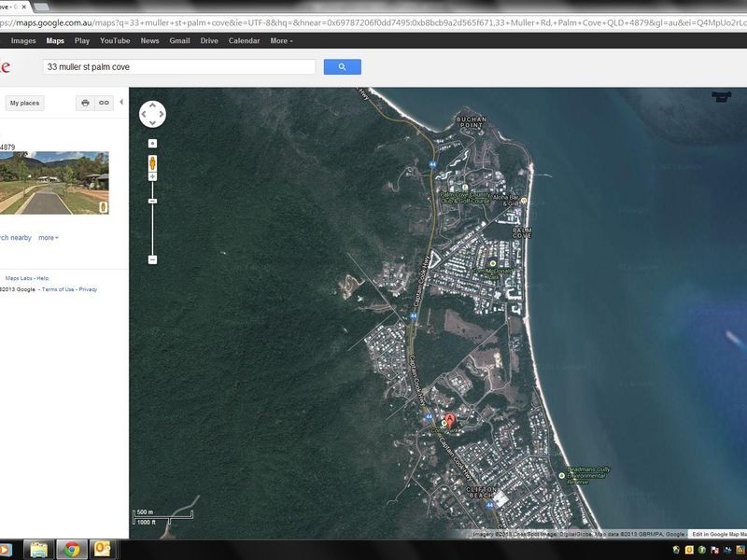This screenshot has width=747, height=560.
Task: Open the Help link
Action: (x=43, y=278)
